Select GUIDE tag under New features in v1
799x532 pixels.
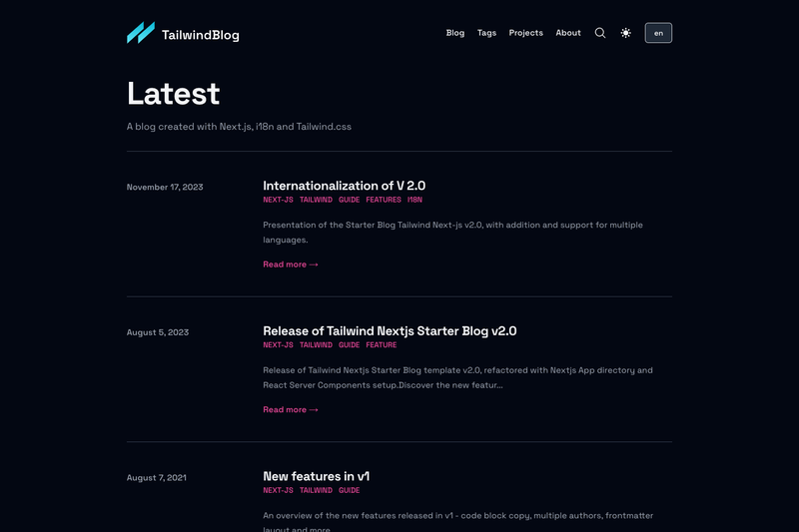point(349,490)
